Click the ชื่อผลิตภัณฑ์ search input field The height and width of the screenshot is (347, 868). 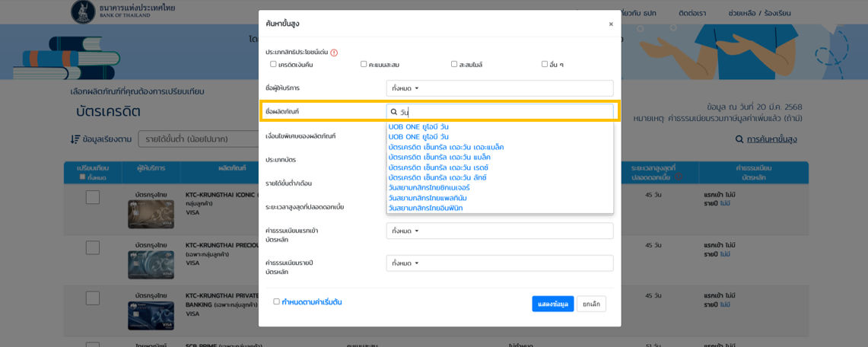pyautogui.click(x=500, y=112)
